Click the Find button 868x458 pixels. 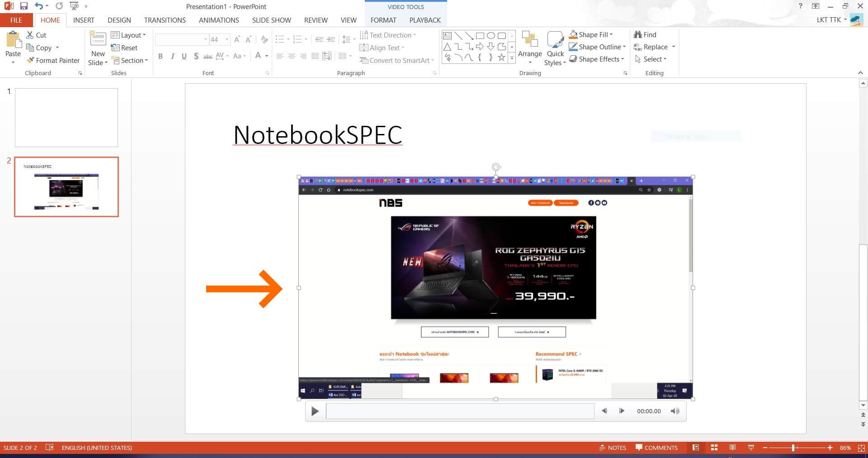[x=645, y=34]
